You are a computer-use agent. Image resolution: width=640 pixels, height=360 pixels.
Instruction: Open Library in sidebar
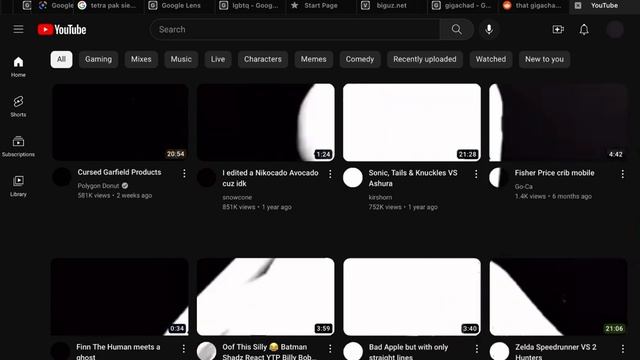pyautogui.click(x=18, y=186)
